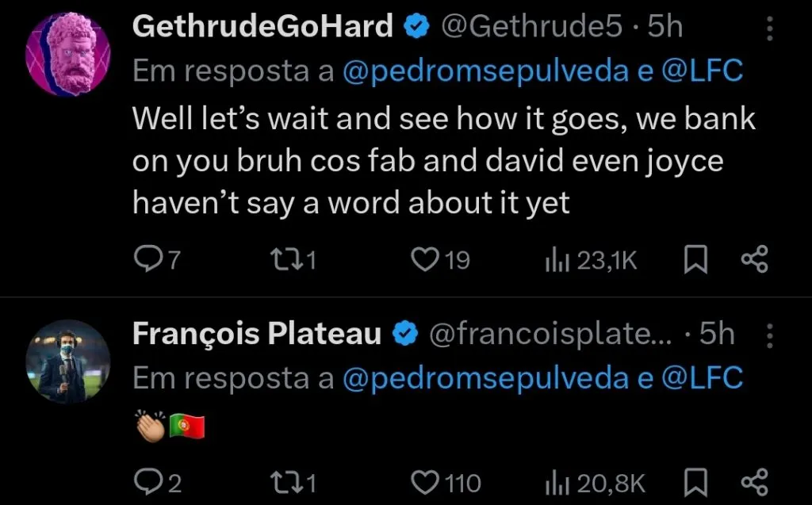Bookmark François Plateau's reply
This screenshot has width=812, height=505.
pyautogui.click(x=694, y=482)
